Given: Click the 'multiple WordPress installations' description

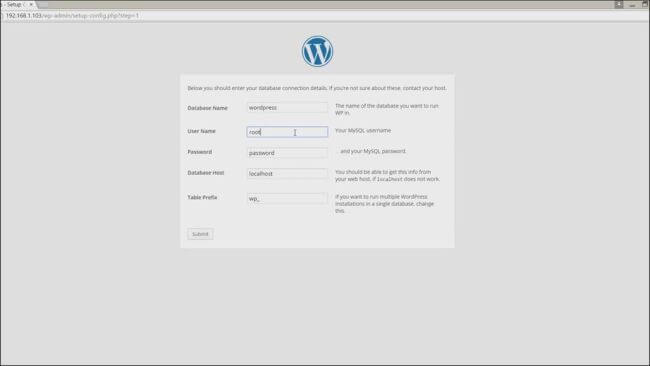Looking at the screenshot, I should (x=384, y=204).
